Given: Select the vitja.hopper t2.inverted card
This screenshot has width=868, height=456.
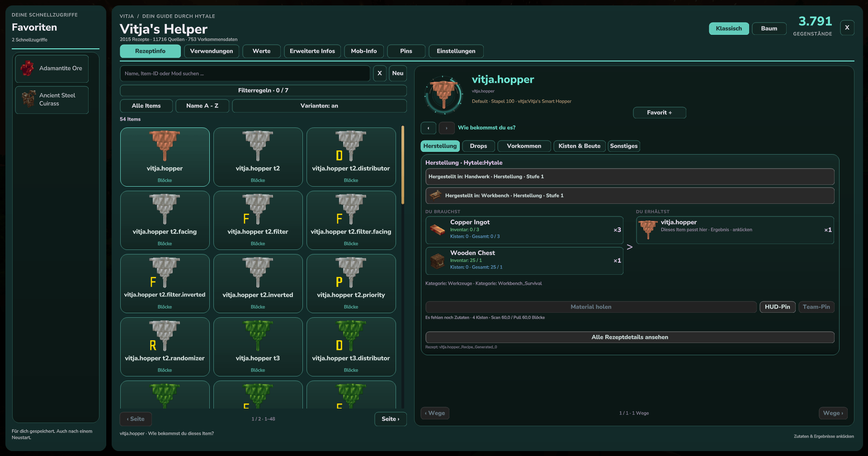Looking at the screenshot, I should [258, 283].
